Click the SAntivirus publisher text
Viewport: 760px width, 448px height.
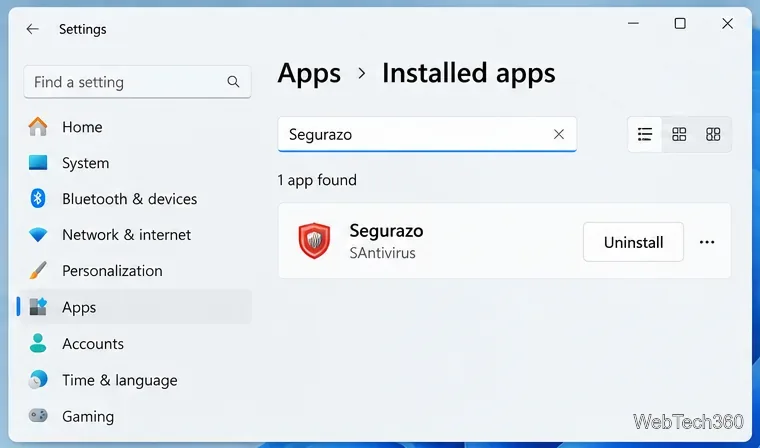382,253
